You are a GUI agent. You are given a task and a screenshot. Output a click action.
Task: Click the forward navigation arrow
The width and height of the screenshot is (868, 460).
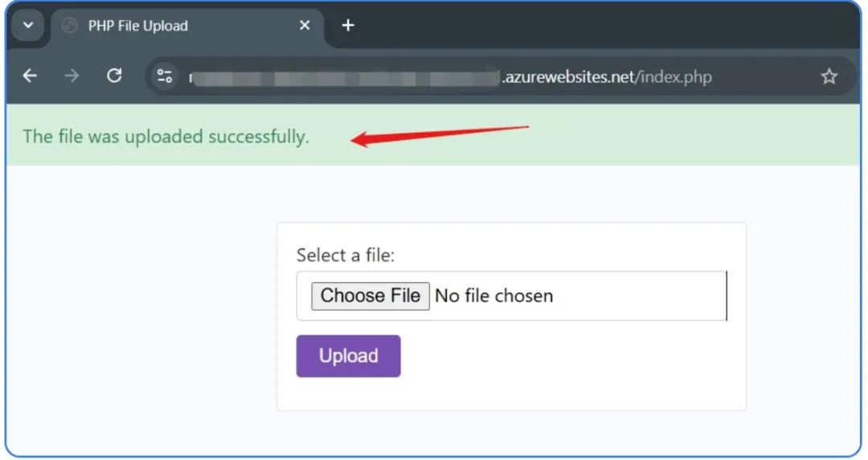tap(72, 76)
